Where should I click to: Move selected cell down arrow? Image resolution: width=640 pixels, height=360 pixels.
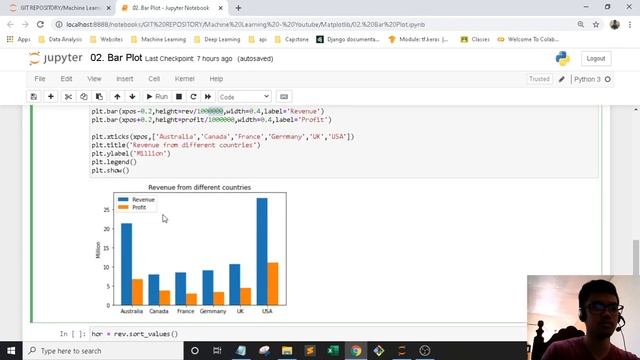tap(132, 97)
